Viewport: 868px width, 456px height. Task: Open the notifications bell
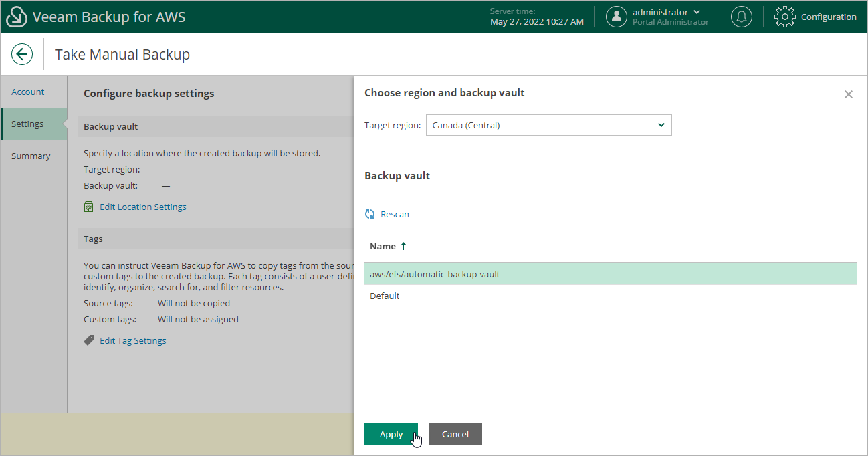coord(741,17)
